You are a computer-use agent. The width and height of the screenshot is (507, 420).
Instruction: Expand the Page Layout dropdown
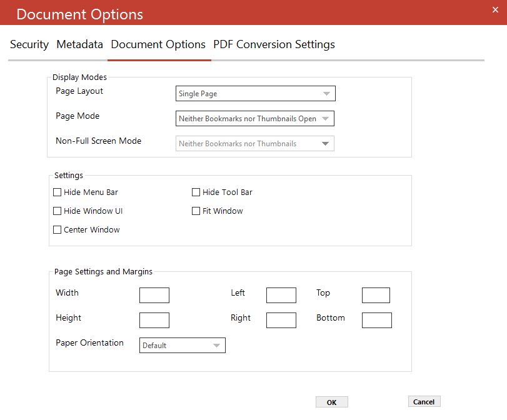point(256,94)
